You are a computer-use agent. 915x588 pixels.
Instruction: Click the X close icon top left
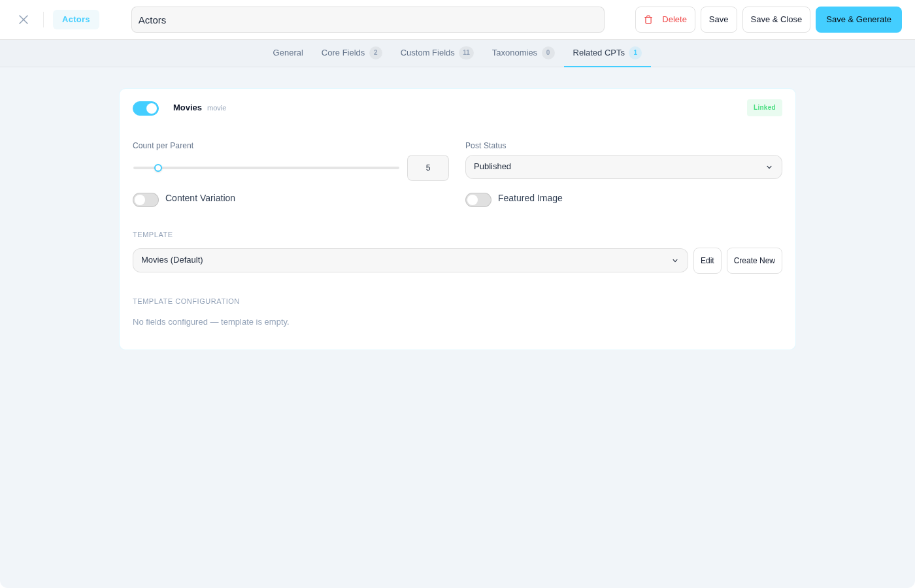(x=24, y=20)
